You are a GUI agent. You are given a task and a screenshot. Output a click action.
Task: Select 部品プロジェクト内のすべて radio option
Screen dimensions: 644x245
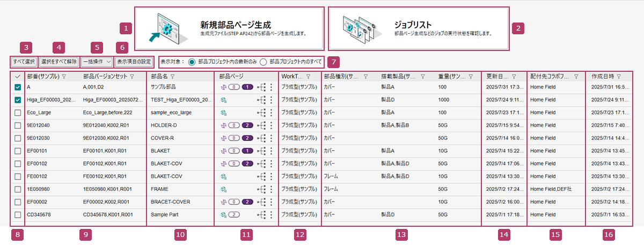[264, 62]
